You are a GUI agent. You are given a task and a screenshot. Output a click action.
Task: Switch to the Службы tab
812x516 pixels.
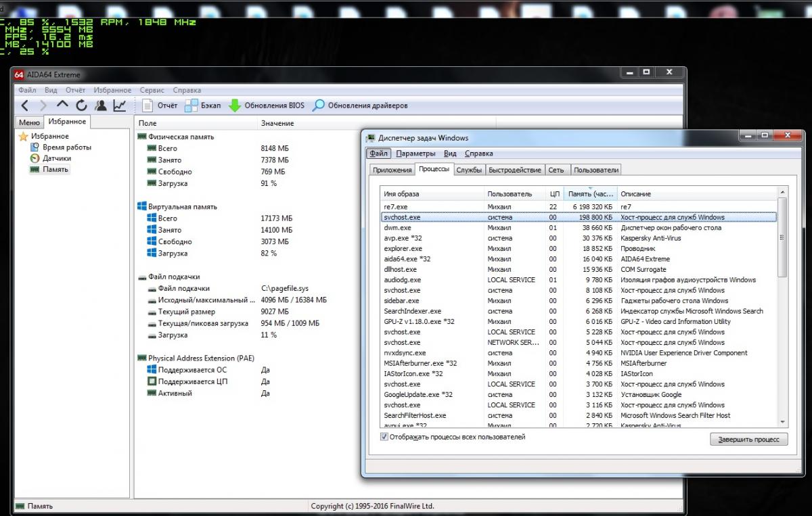point(469,170)
